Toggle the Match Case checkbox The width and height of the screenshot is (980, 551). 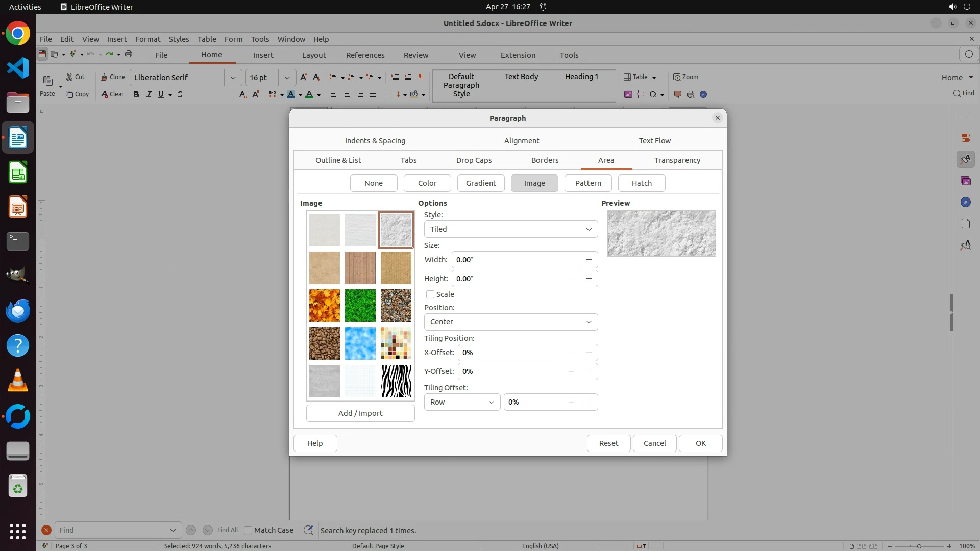pyautogui.click(x=248, y=530)
